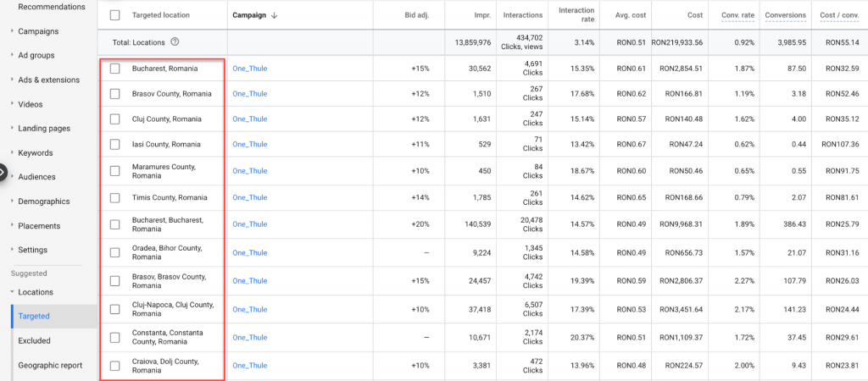Open the Excluded locations tab
868x381 pixels.
[x=34, y=340]
